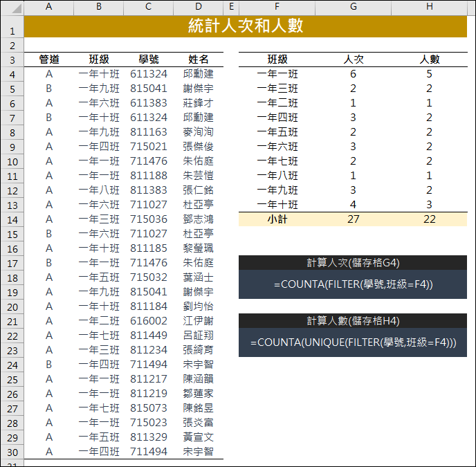The height and width of the screenshot is (467, 476).
Task: Select the name cell 陳涵韻
Action: 199,379
